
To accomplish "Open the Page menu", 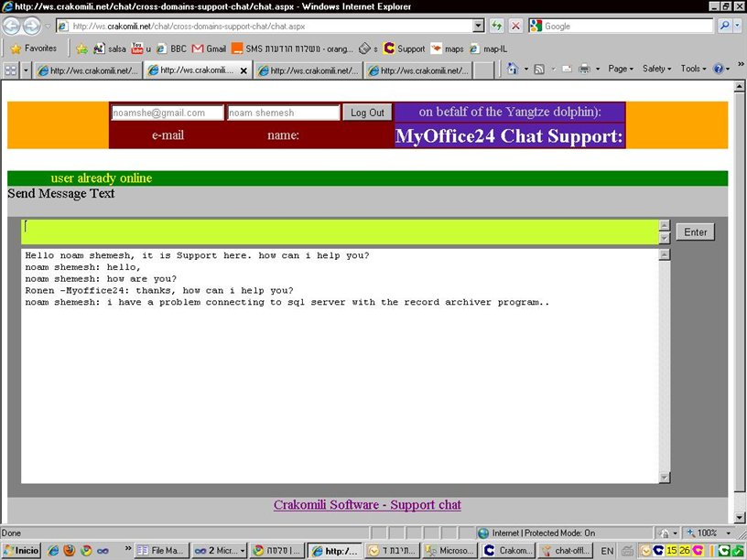I will click(621, 69).
